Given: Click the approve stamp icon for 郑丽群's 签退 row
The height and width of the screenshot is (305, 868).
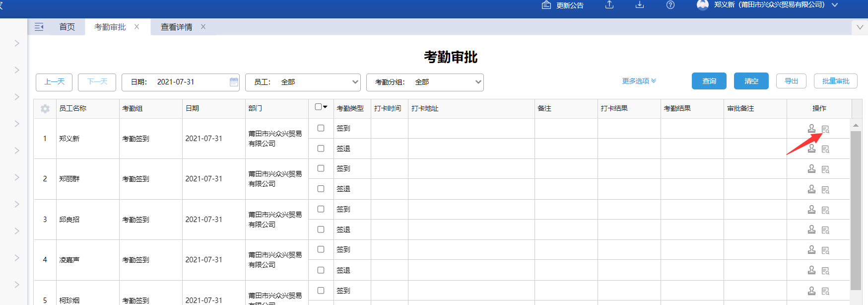Looking at the screenshot, I should pyautogui.click(x=811, y=189).
